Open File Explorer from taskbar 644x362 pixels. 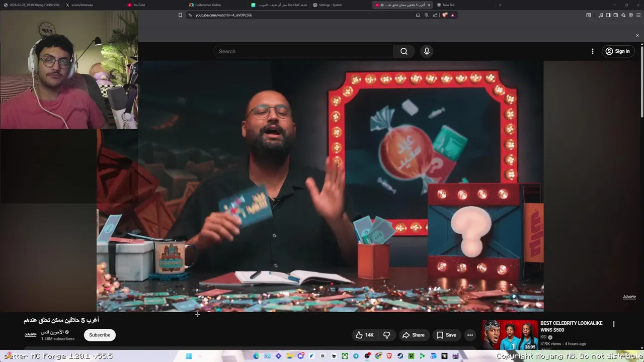click(x=289, y=356)
